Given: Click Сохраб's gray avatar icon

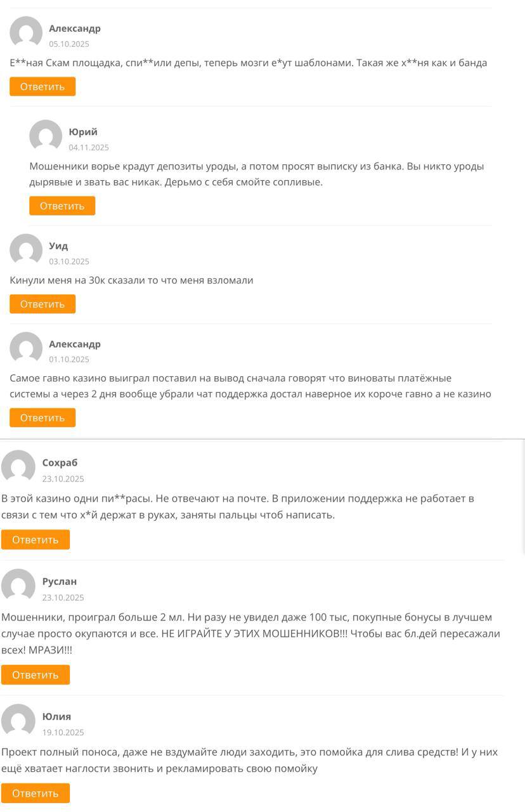Looking at the screenshot, I should point(18,467).
